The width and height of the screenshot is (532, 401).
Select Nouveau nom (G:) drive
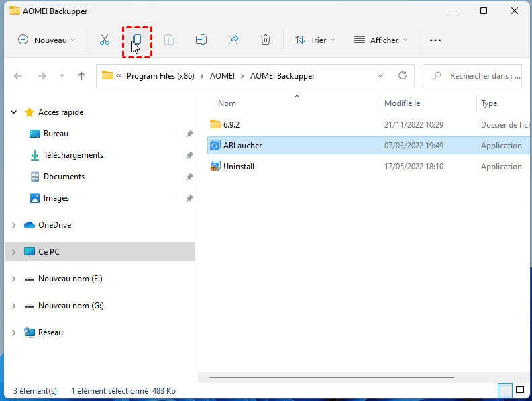coord(71,306)
